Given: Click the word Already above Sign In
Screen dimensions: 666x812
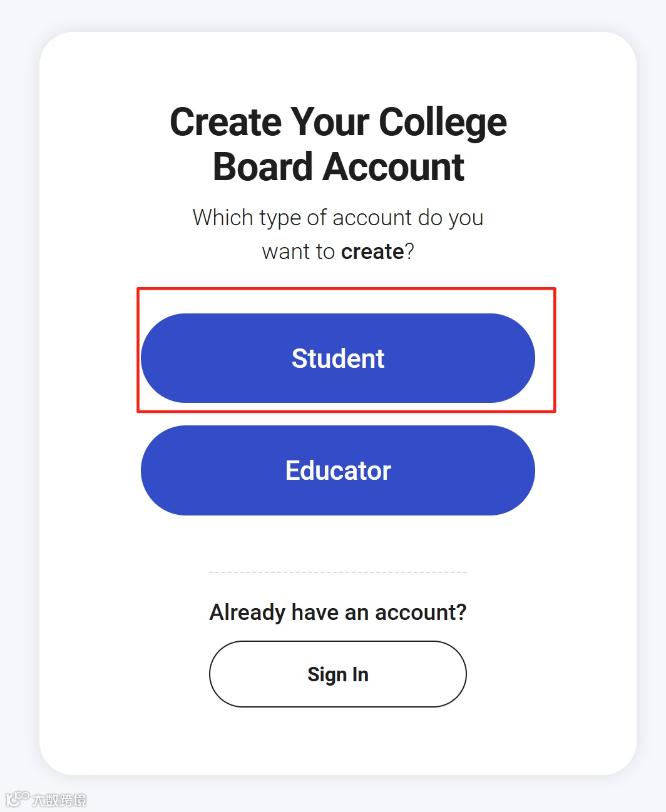Looking at the screenshot, I should (x=247, y=613).
